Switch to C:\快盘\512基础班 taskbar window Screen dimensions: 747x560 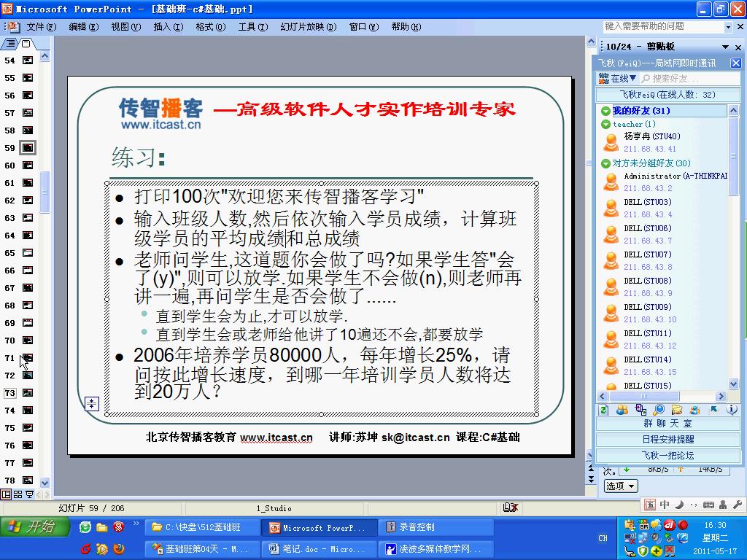click(x=203, y=527)
